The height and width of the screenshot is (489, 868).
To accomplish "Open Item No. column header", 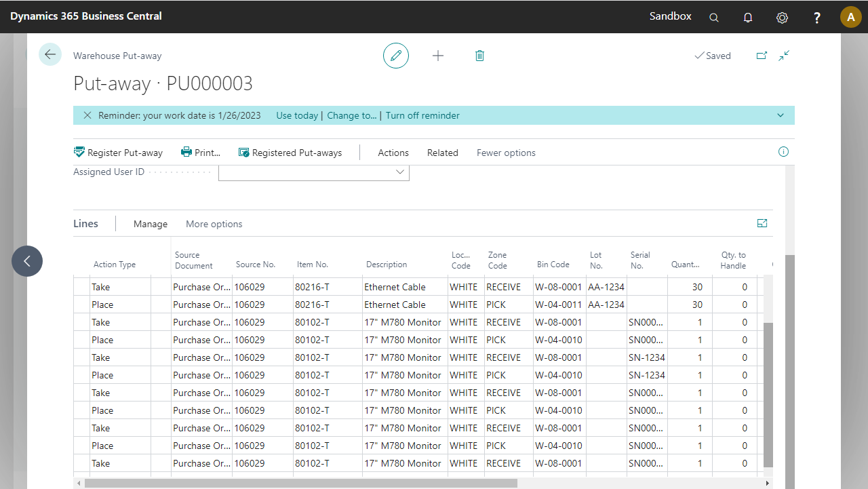I will (313, 265).
